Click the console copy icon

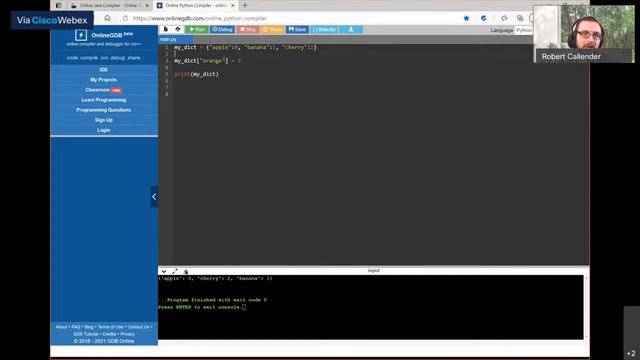[186, 271]
